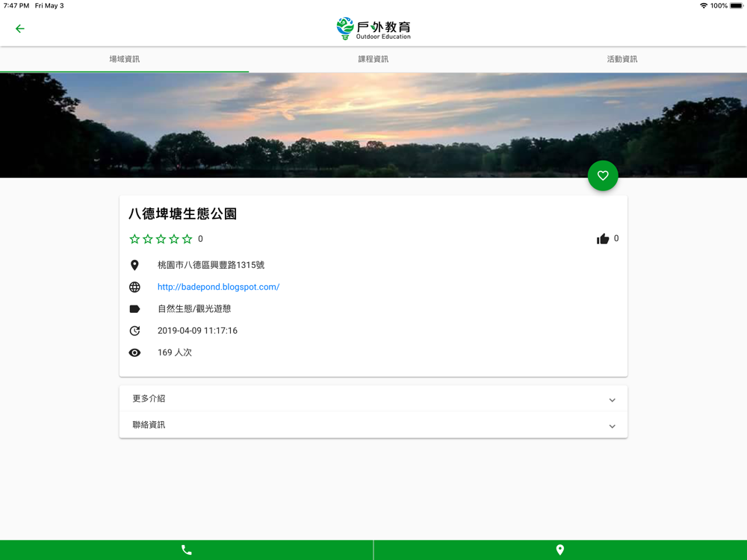The height and width of the screenshot is (560, 747).
Task: Expand the 更多介紹 section
Action: point(373,399)
